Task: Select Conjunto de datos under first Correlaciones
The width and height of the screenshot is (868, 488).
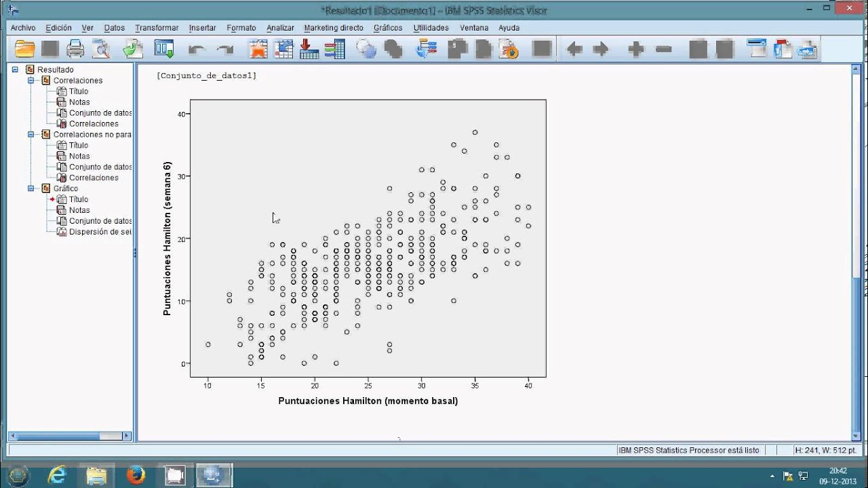Action: [x=100, y=113]
